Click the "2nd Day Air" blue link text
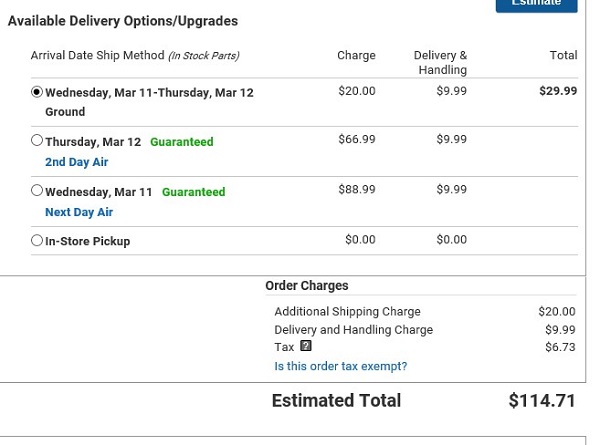Image resolution: width=600 pixels, height=445 pixels. pos(76,162)
